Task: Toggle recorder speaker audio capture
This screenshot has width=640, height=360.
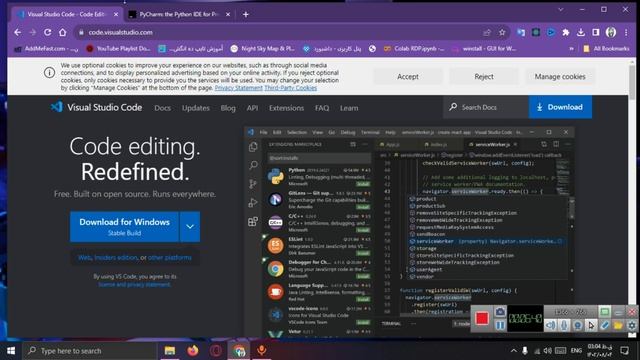Action: pos(551,325)
